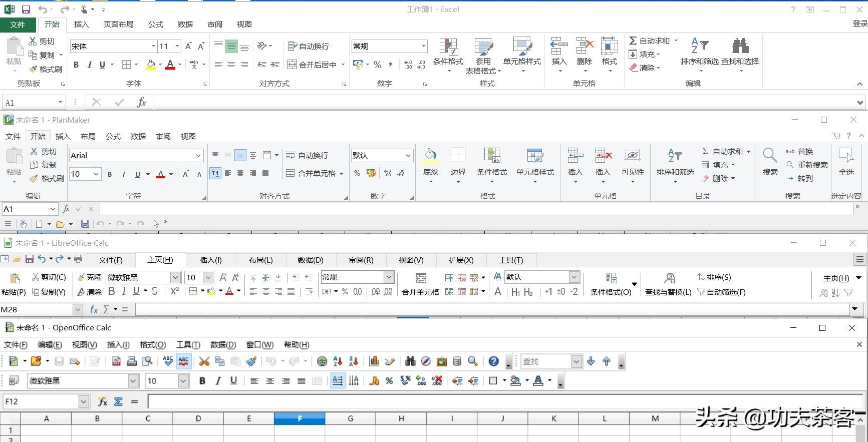The image size is (868, 442).
Task: Open Excel 公式 ribbon tab
Action: tap(155, 24)
